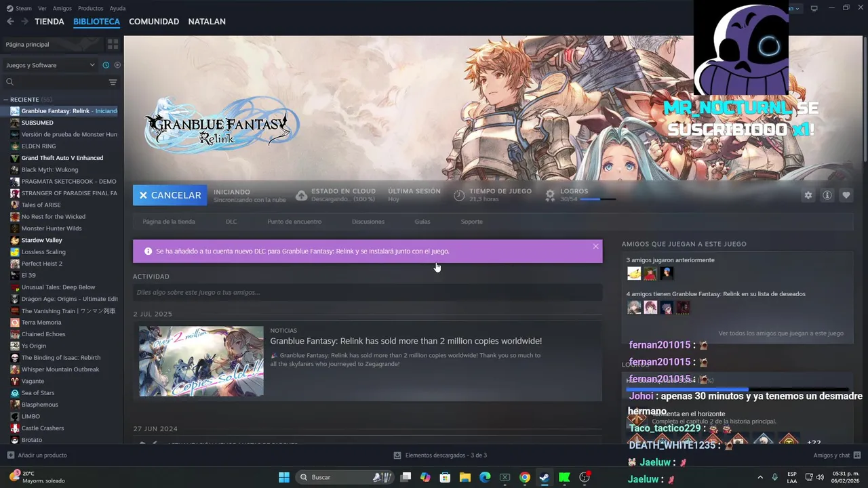Click Añadir un producto button
Viewport: 868px width, 488px height.
point(37,455)
